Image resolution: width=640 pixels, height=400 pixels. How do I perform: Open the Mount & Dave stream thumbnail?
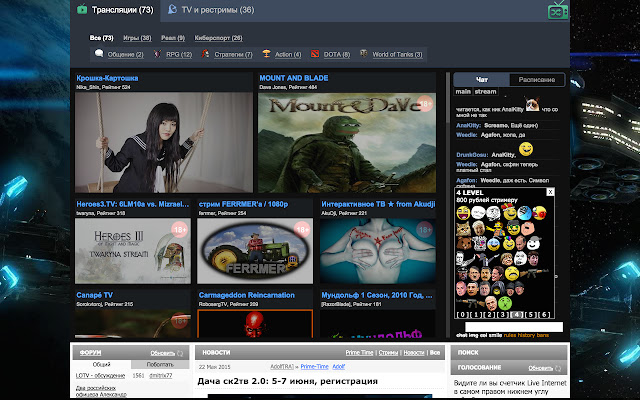[347, 142]
